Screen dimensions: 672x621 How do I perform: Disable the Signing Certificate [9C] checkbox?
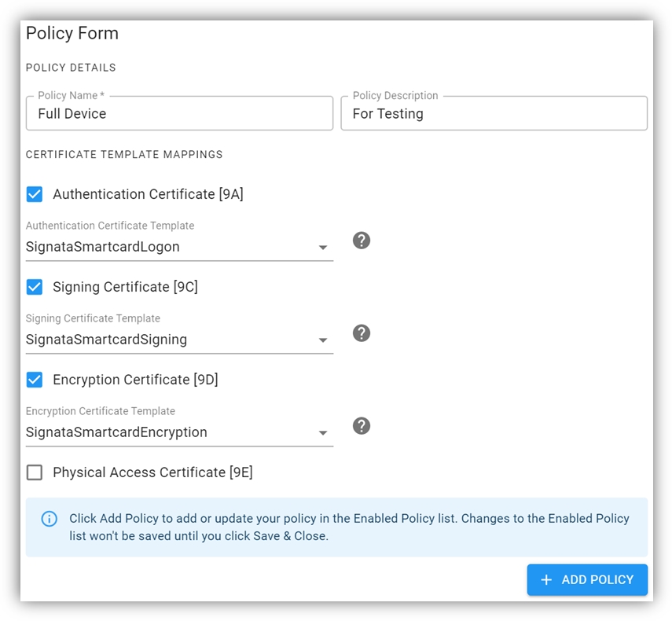[35, 287]
